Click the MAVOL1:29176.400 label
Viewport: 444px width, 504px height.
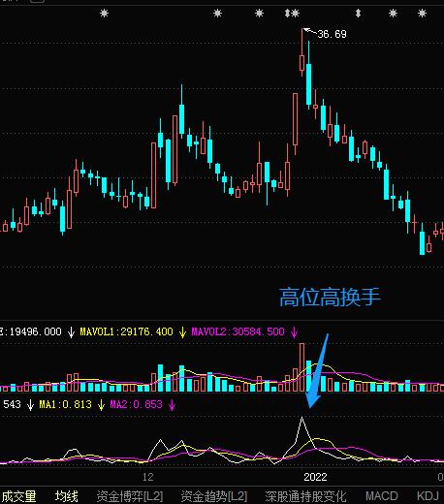tap(126, 331)
